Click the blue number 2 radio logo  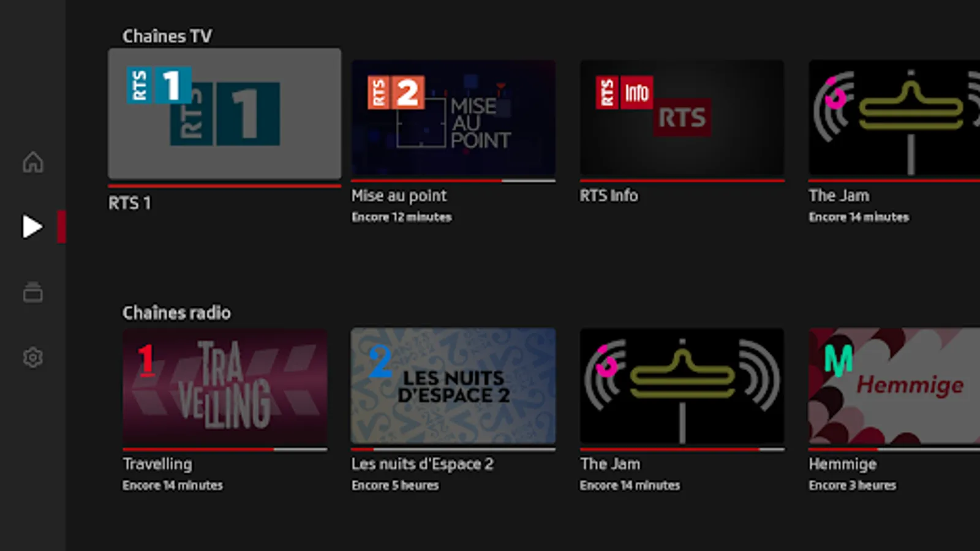(380, 361)
